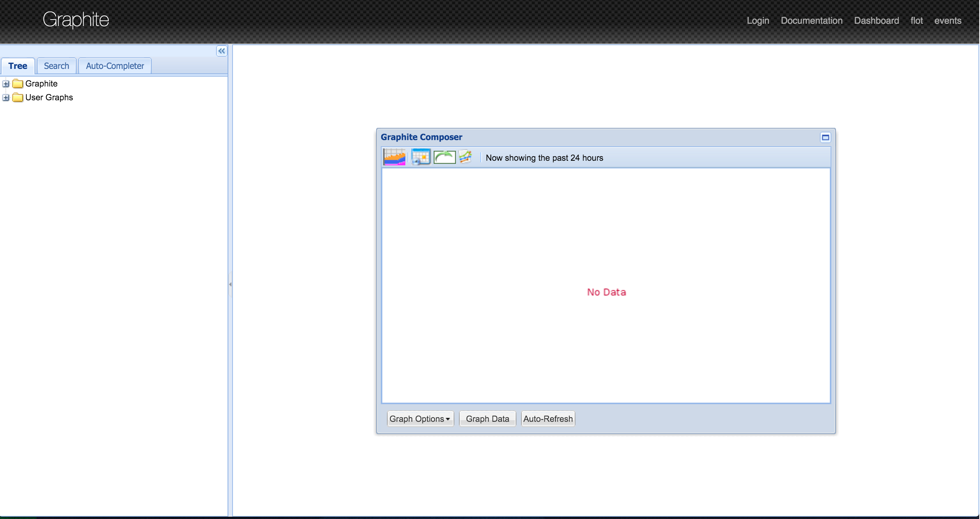
Task: Click the Login navigation item
Action: tap(759, 20)
